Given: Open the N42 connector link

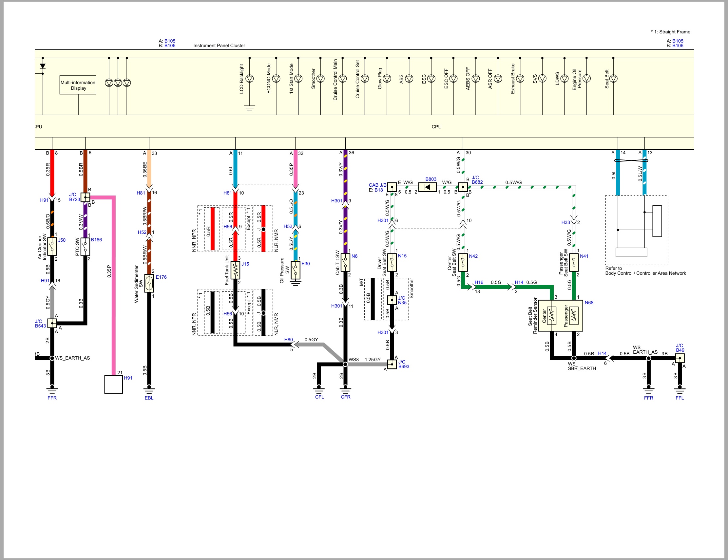Looking at the screenshot, I should coord(473,256).
